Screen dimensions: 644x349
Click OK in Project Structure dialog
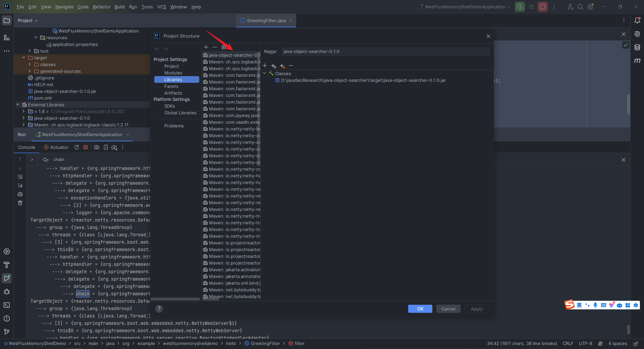pyautogui.click(x=420, y=309)
